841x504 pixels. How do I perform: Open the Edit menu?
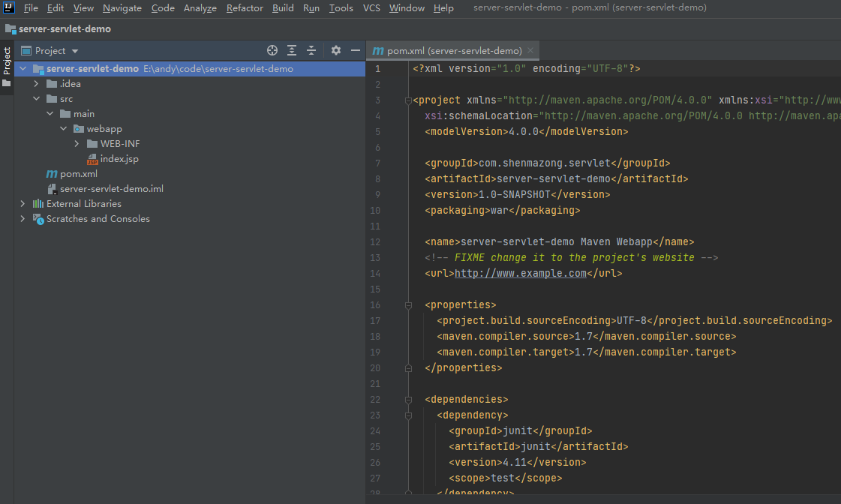pos(56,8)
